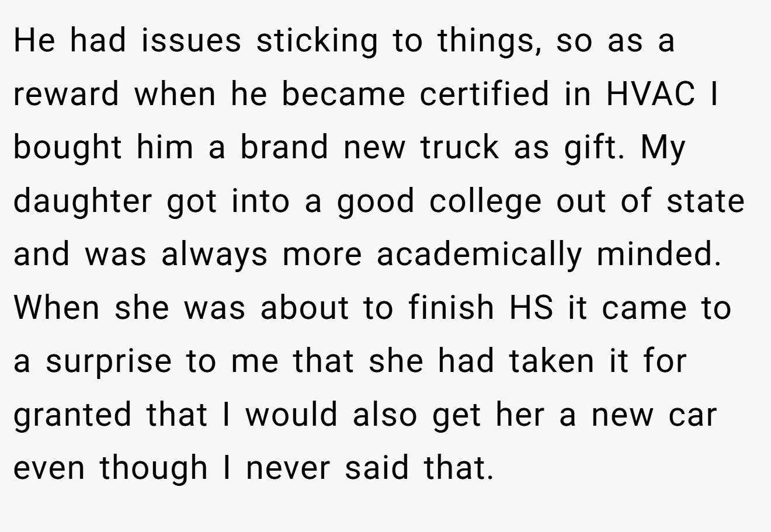Click the word "HVAC" in the text
Screen dimensions: 771x532
click(x=651, y=94)
